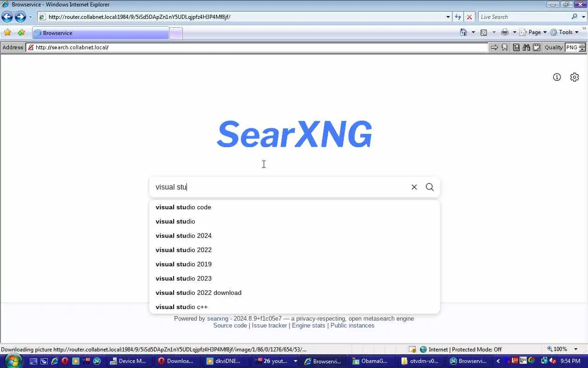The width and height of the screenshot is (588, 368).
Task: Open the Issue tracker link
Action: (269, 325)
